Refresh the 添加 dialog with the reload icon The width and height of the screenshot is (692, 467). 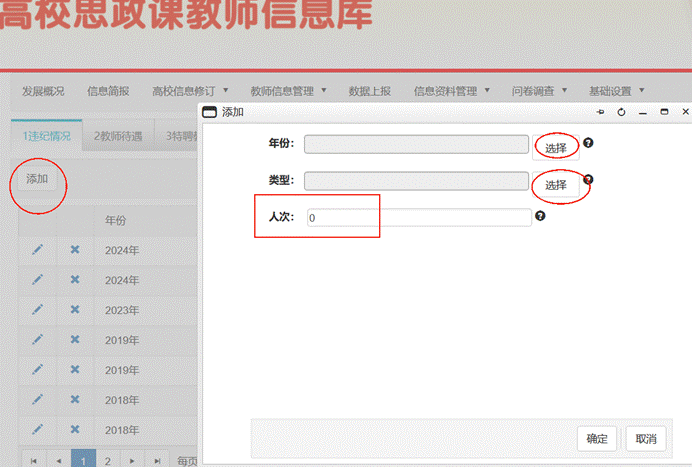tap(621, 112)
